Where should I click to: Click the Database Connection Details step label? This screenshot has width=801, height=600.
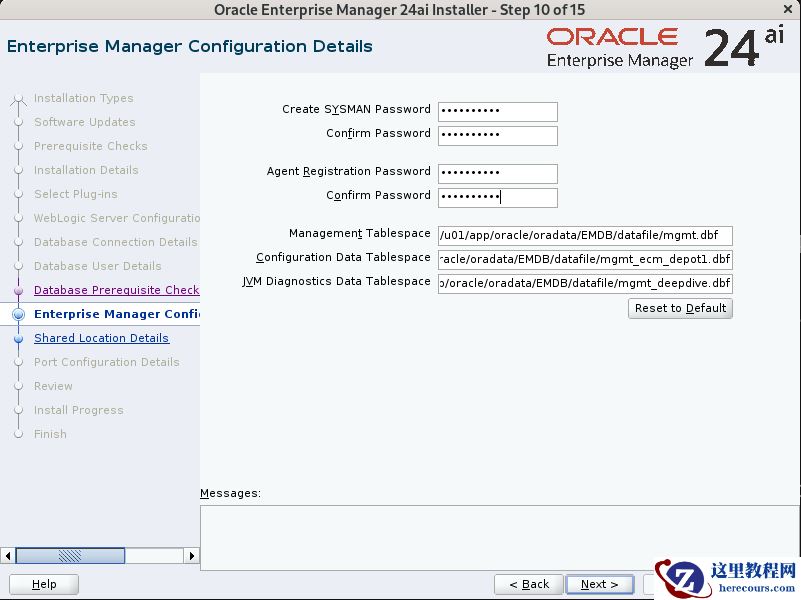pos(115,242)
